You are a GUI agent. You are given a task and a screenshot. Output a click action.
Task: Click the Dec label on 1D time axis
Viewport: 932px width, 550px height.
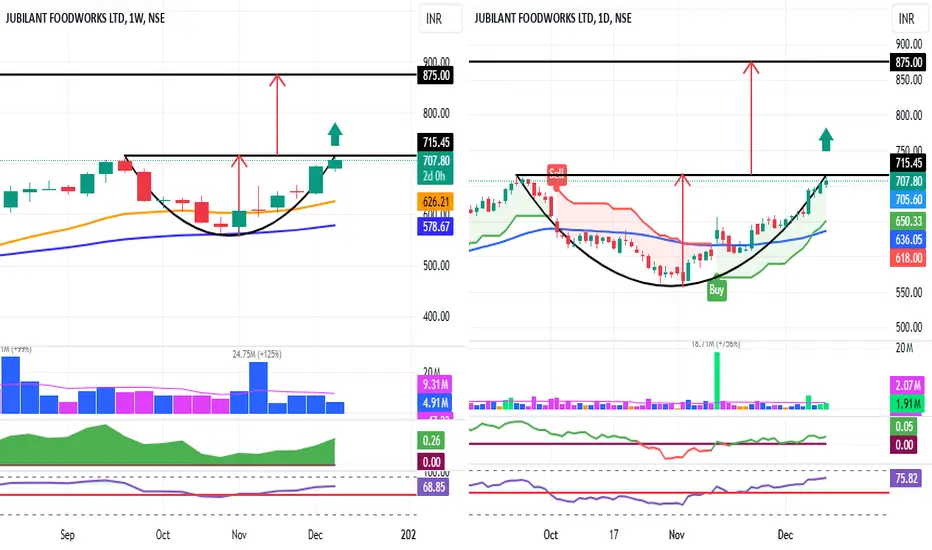[785, 535]
